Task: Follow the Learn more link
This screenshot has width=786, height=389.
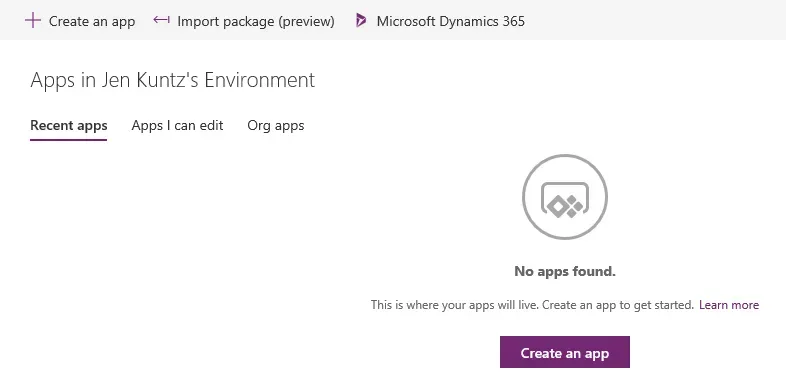Action: [729, 305]
